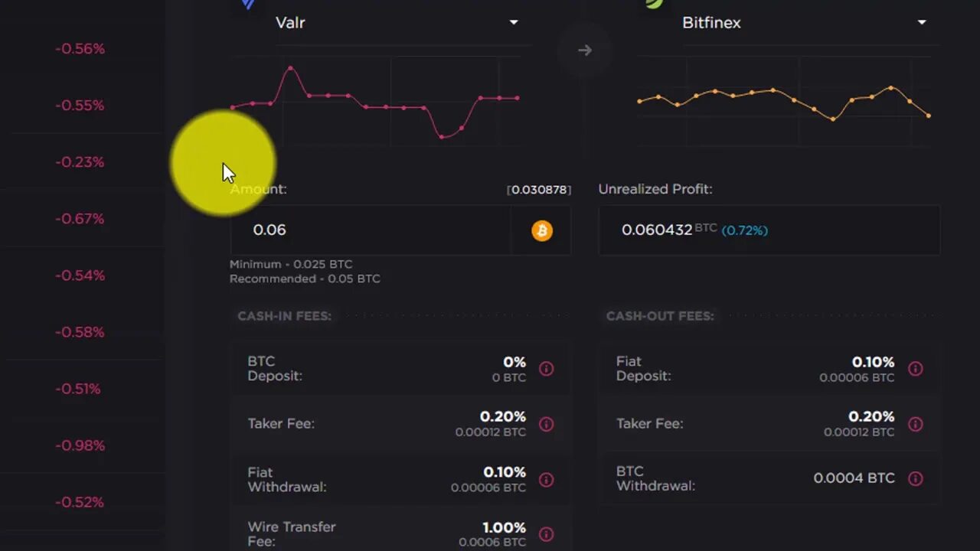Click the Bitfinex price chart
This screenshot has height=551, width=980.
pyautogui.click(x=784, y=101)
